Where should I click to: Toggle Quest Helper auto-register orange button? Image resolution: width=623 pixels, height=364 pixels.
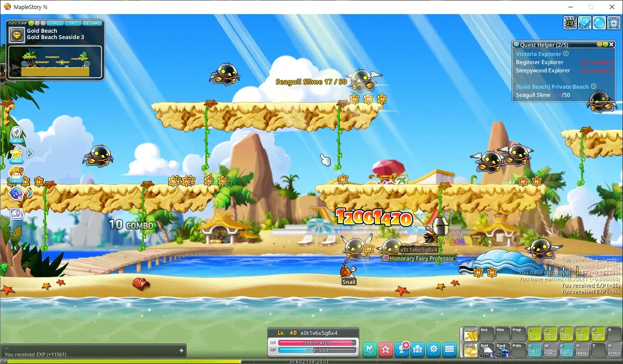[x=600, y=45]
